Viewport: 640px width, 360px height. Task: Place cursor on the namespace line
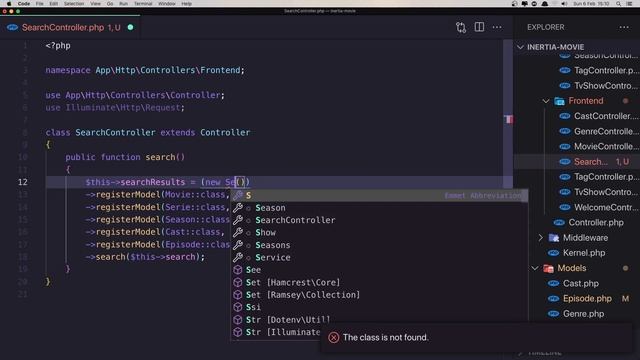(145, 70)
